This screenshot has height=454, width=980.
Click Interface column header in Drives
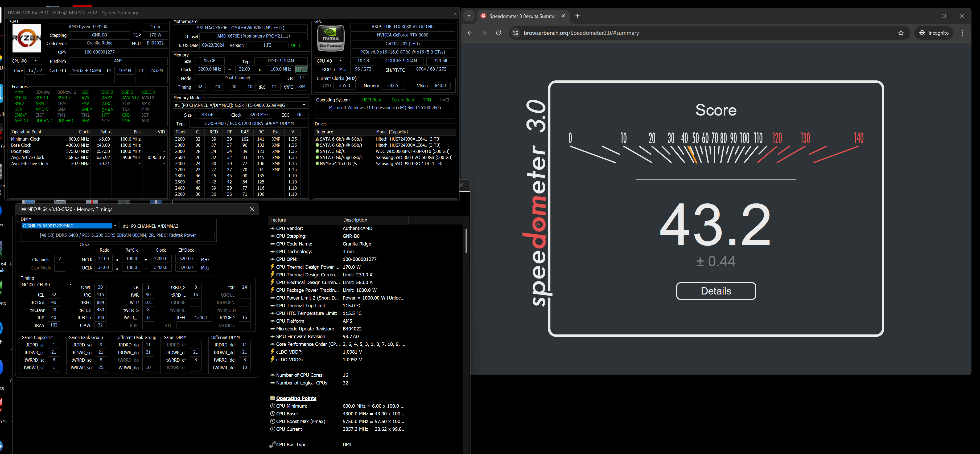[x=344, y=132]
